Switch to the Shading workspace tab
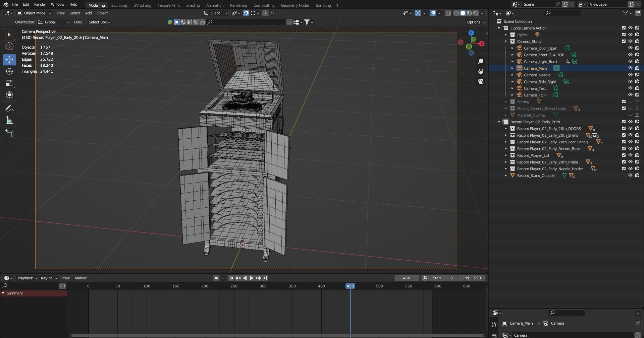644x338 pixels. (x=193, y=5)
